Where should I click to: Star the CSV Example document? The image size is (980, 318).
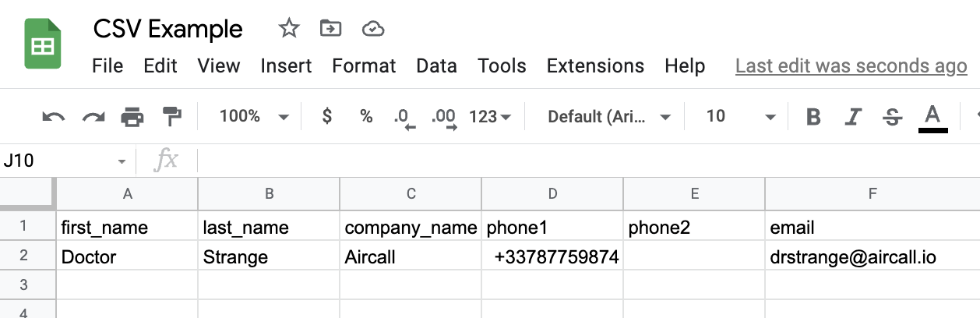coord(289,29)
